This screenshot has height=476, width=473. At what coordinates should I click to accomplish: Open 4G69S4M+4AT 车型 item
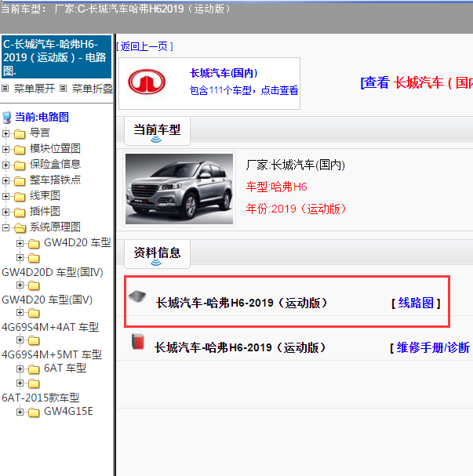[x=50, y=327]
